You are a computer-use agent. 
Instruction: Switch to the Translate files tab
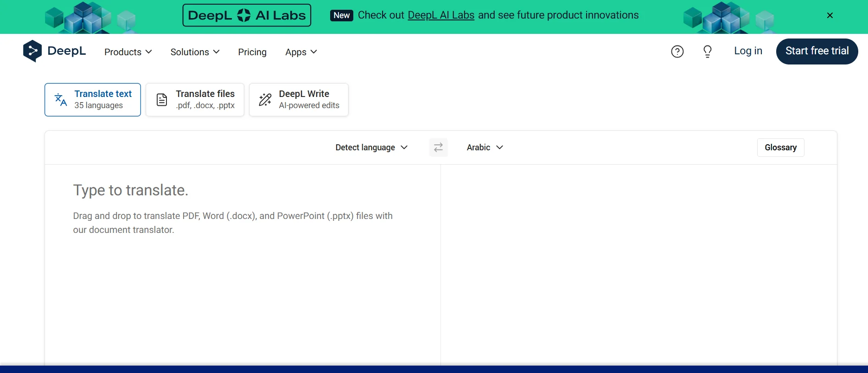pos(195,100)
